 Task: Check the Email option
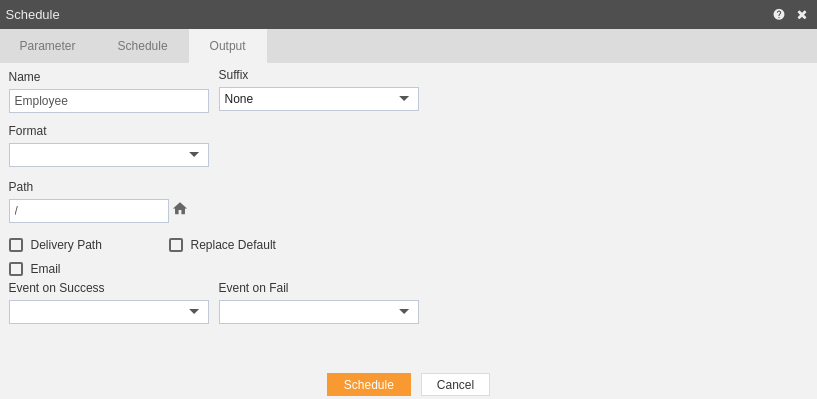[x=16, y=269]
